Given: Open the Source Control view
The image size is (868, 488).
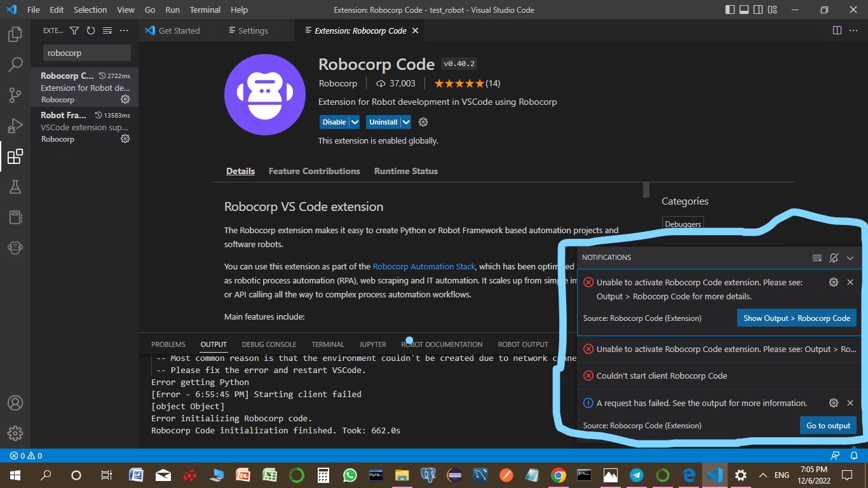Looking at the screenshot, I should click(x=15, y=95).
